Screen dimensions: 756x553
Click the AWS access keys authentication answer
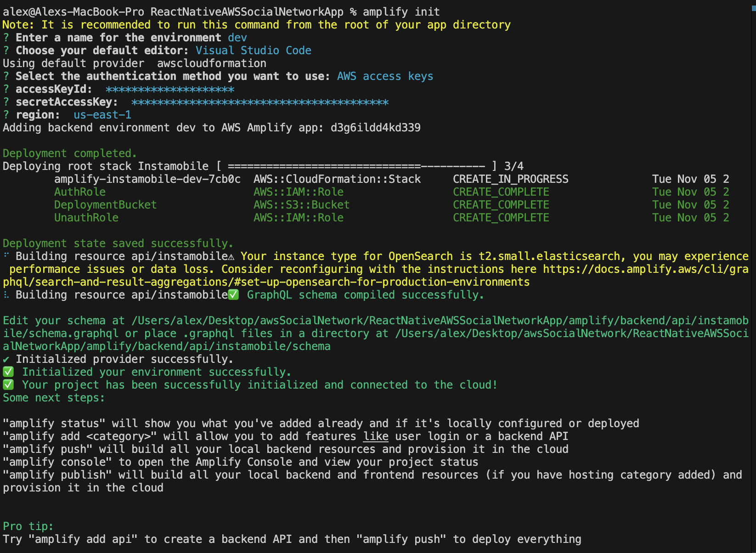click(x=385, y=76)
